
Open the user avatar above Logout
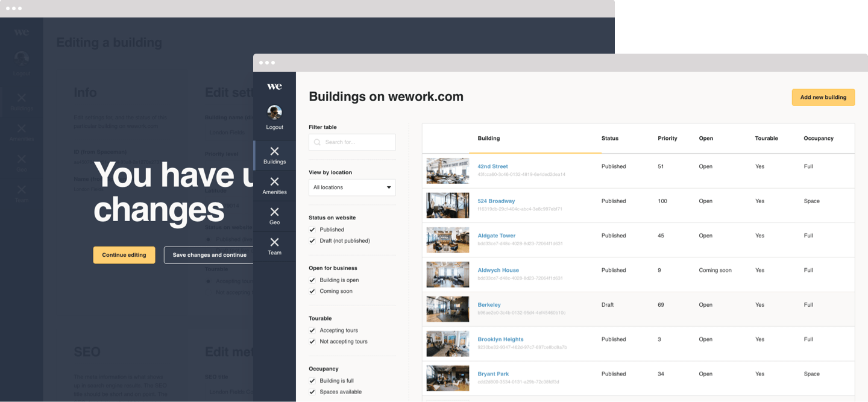[x=274, y=112]
